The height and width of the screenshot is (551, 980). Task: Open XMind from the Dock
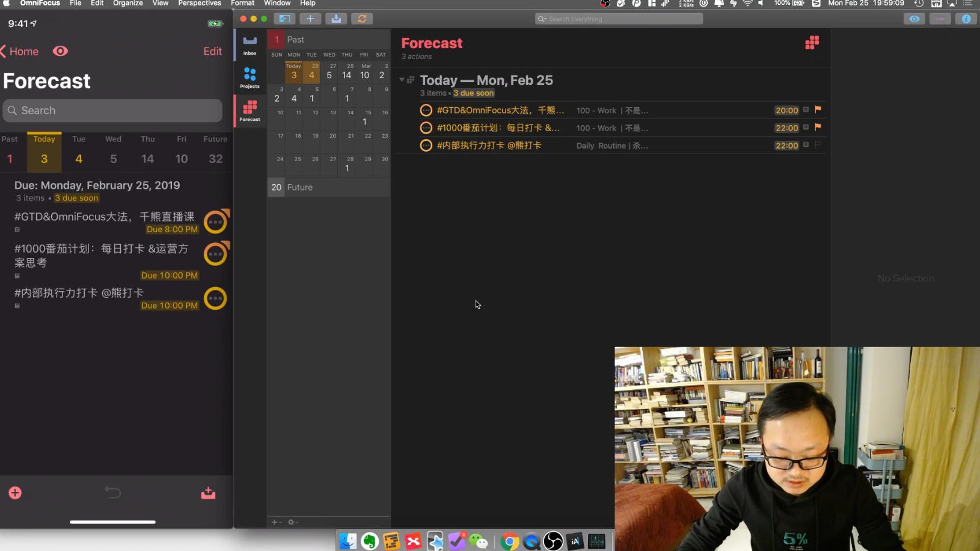pyautogui.click(x=413, y=541)
